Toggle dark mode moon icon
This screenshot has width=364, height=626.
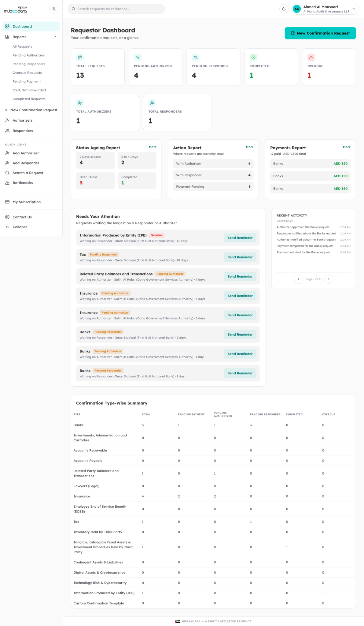click(x=284, y=9)
